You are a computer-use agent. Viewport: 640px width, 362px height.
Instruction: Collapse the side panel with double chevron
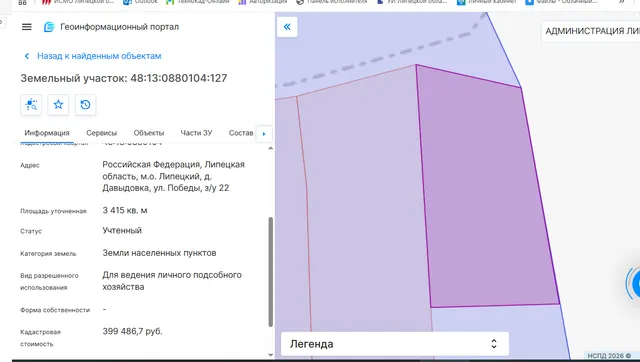point(287,27)
